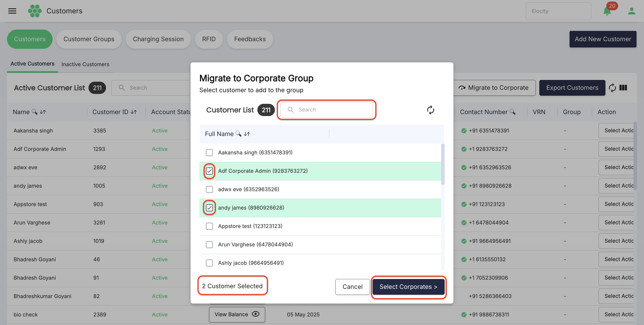Open the notifications bell with 20 badge
The height and width of the screenshot is (325, 644).
607,11
